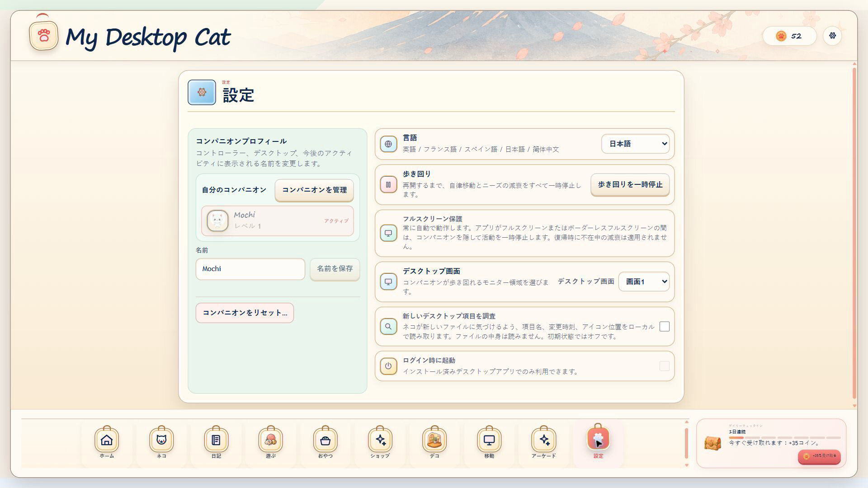Claim the +35 coin reward button
The width and height of the screenshot is (868, 488).
point(819,456)
